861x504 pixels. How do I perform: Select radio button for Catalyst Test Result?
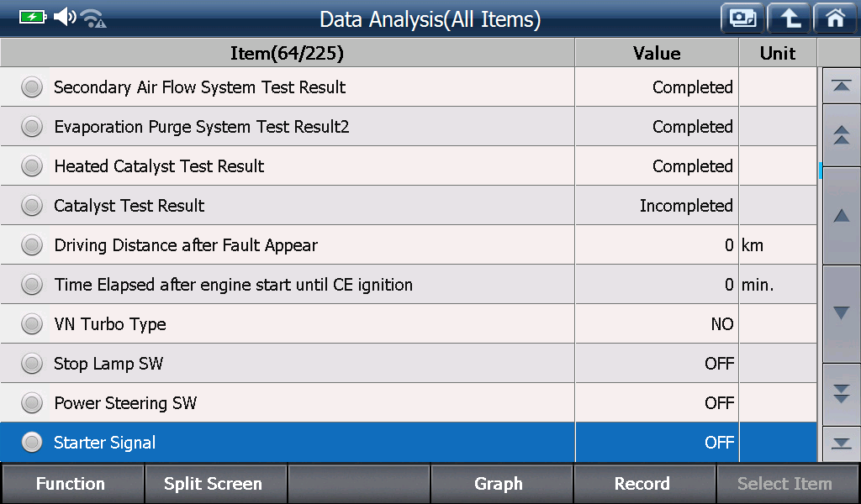click(x=32, y=206)
